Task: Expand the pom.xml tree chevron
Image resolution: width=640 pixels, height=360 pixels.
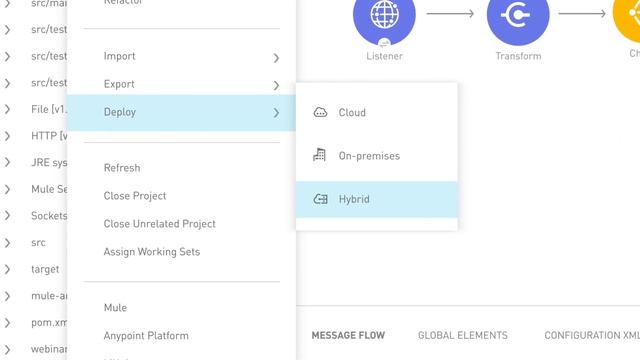Action: 7,323
